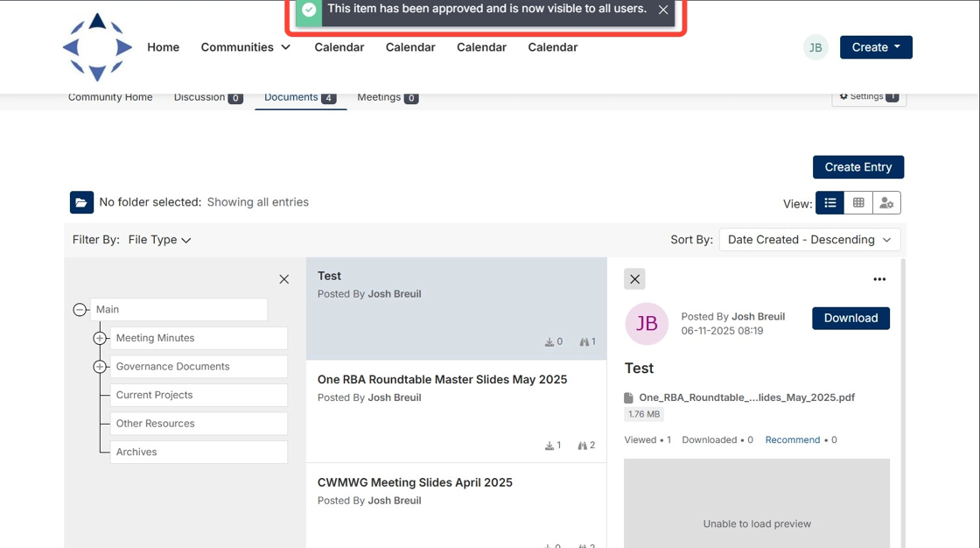Image resolution: width=980 pixels, height=548 pixels.
Task: Click the download count icon on the Test entry
Action: 549,341
